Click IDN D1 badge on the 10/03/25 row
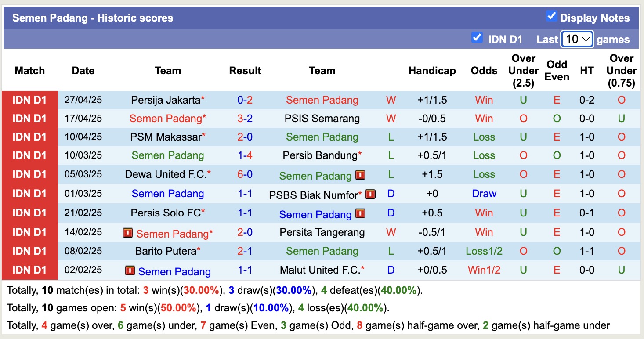Viewport: 644px width, 339px height. coord(29,155)
